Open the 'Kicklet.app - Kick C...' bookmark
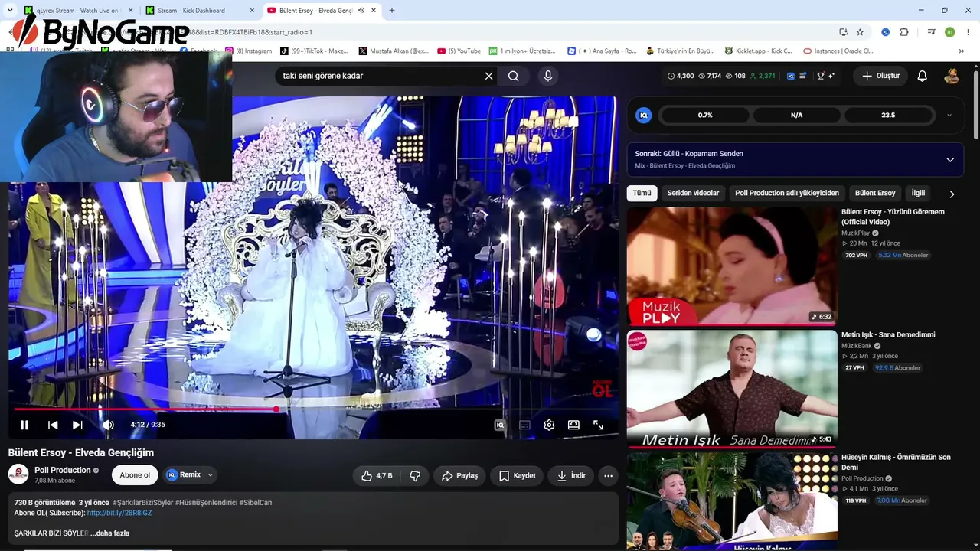The image size is (980, 551). tap(758, 51)
